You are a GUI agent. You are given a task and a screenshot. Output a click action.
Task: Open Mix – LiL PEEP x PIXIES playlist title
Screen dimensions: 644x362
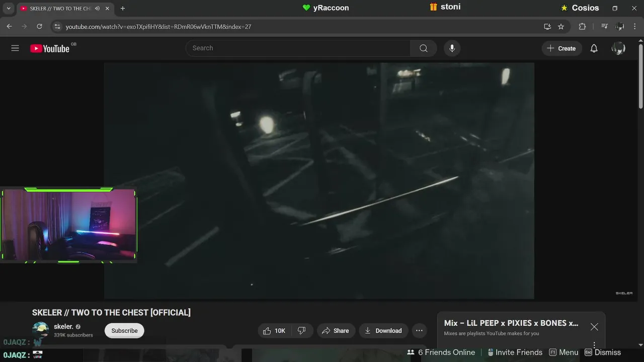(511, 323)
